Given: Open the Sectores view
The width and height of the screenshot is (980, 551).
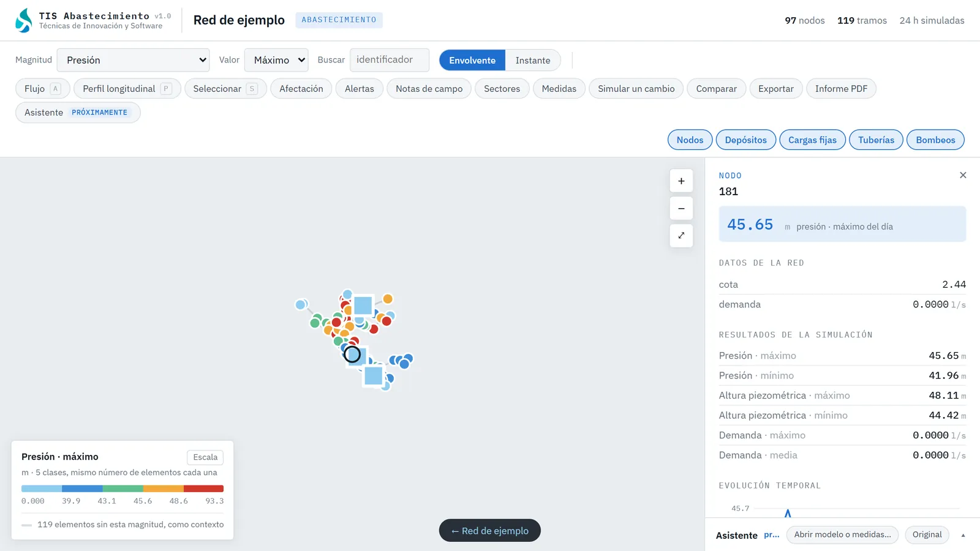Looking at the screenshot, I should 502,89.
